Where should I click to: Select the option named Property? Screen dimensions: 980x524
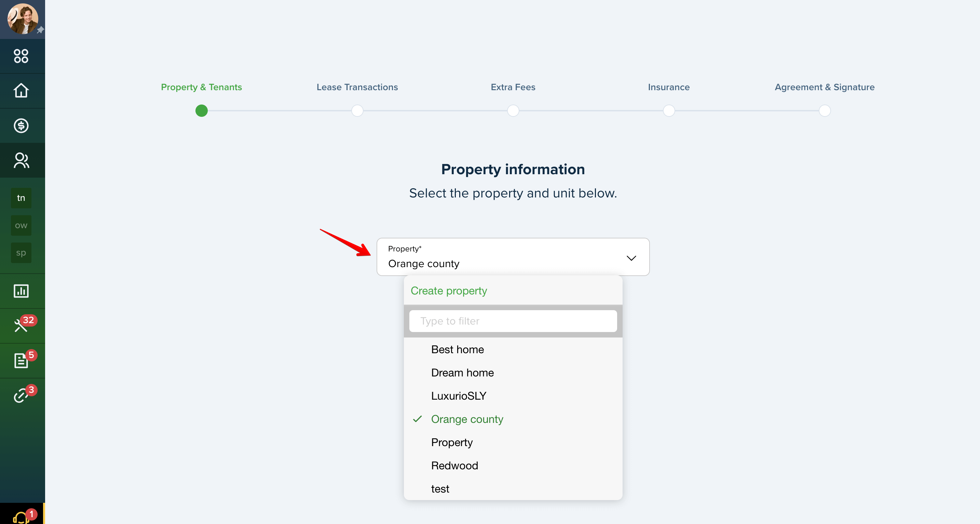pos(513,442)
